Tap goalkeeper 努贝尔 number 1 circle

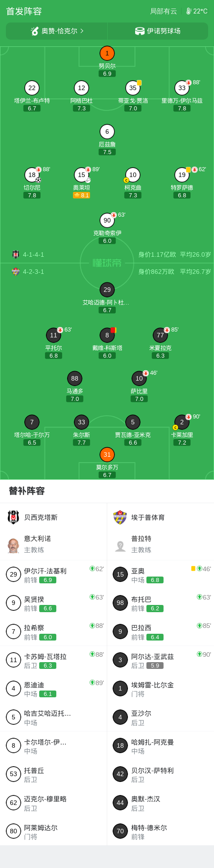coord(107,53)
